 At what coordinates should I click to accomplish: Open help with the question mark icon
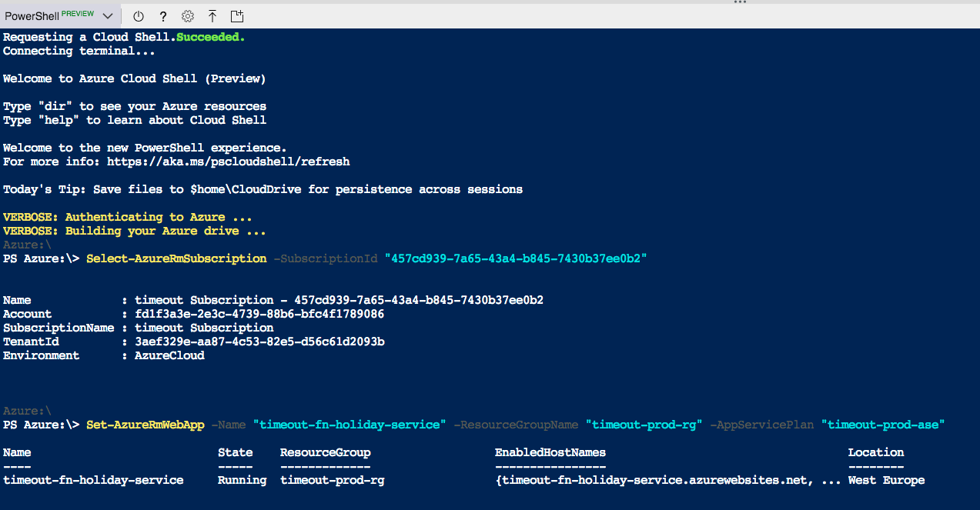pos(163,16)
